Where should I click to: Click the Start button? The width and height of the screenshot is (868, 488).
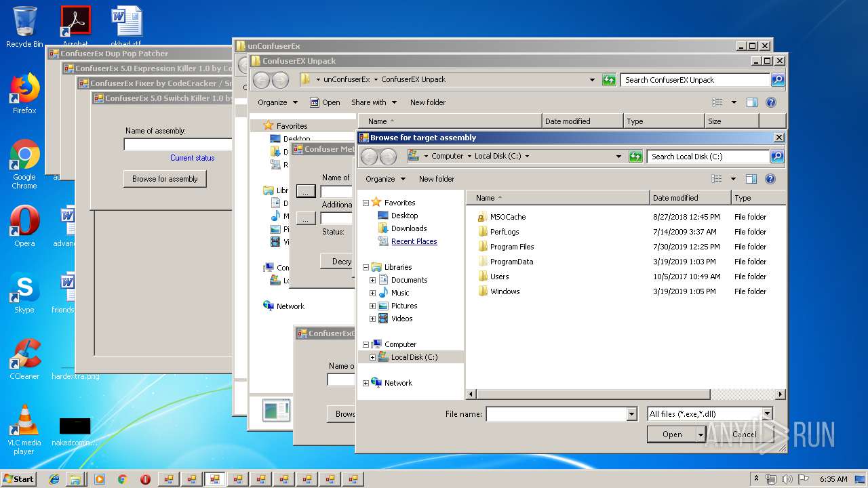[18, 479]
